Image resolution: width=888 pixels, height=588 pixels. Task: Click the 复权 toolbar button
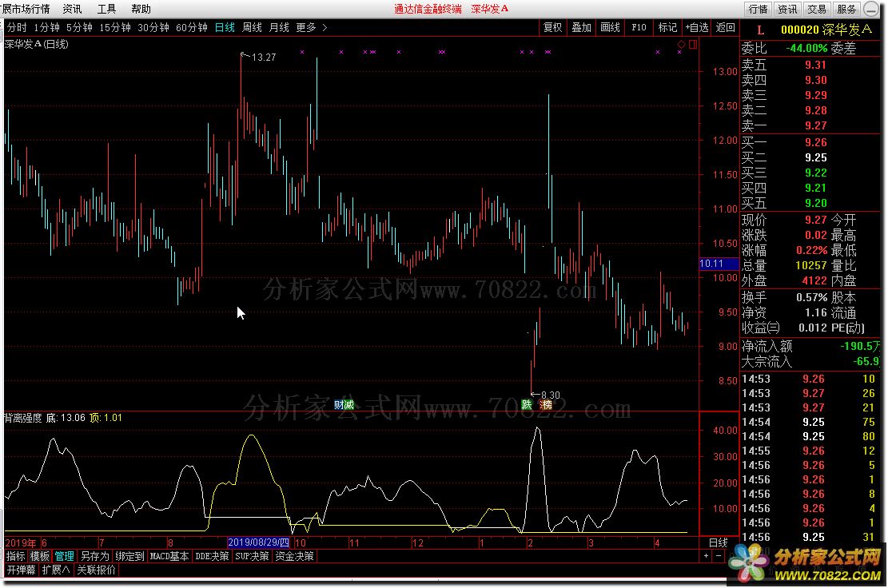coord(553,27)
